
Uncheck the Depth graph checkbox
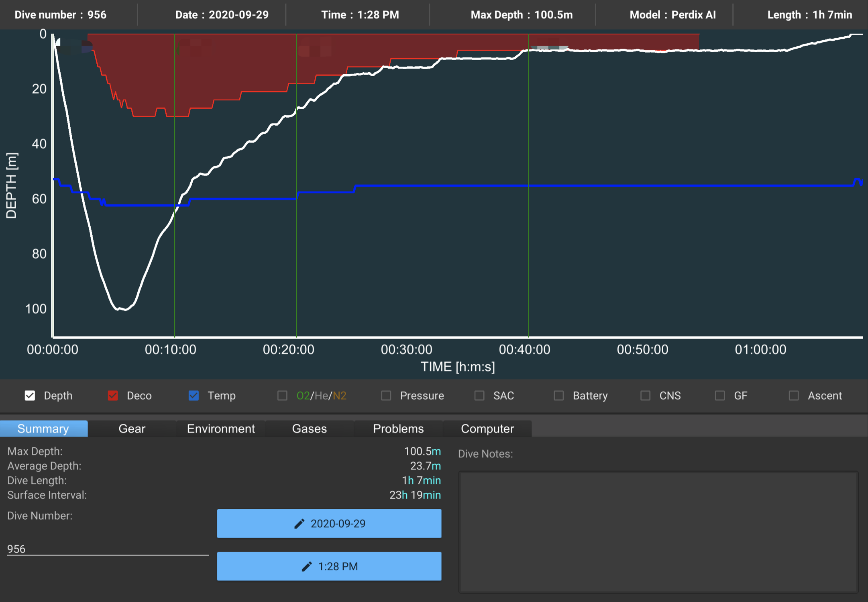click(30, 396)
